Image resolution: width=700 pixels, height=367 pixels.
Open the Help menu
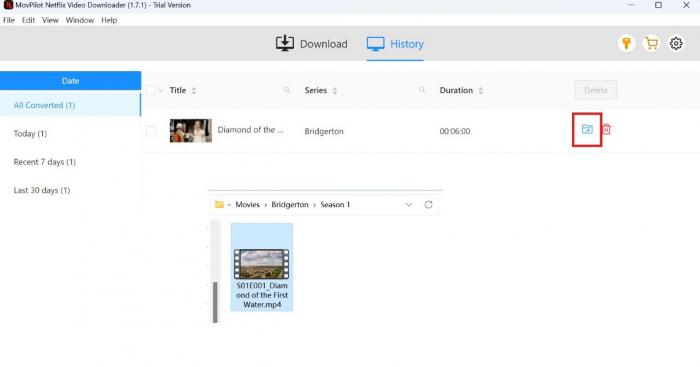tap(109, 20)
